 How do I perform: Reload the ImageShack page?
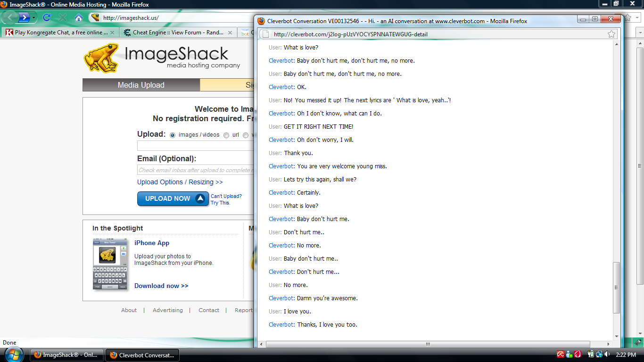(46, 17)
